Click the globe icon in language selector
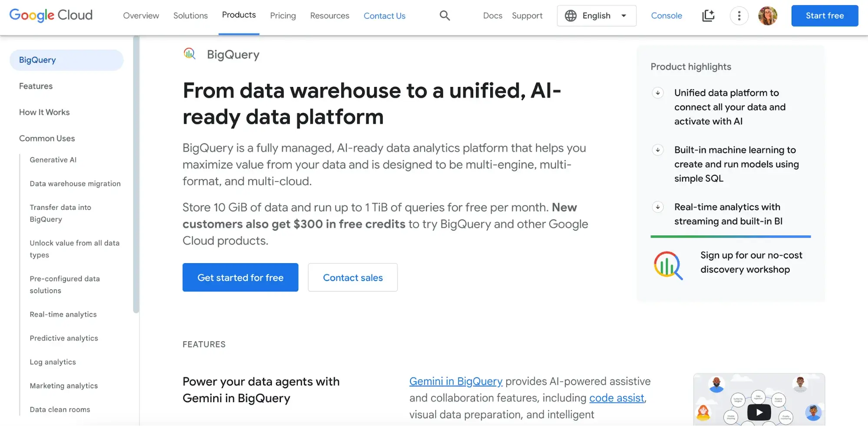This screenshot has width=868, height=426. coord(571,16)
